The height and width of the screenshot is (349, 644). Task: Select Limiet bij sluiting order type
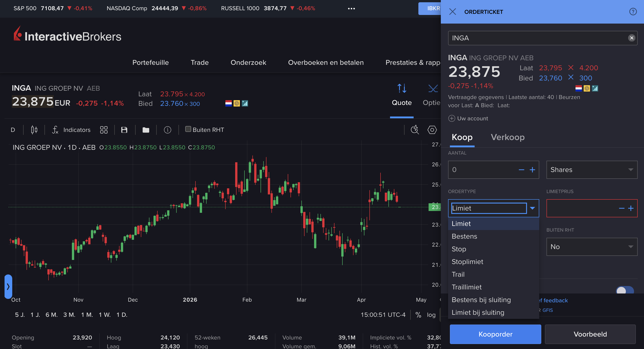(493, 313)
